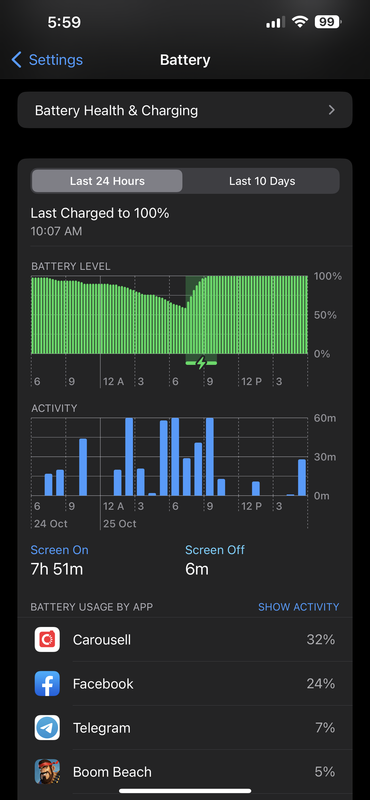Tap the SHOW ACTIVITY link
This screenshot has height=800, width=370.
(299, 607)
